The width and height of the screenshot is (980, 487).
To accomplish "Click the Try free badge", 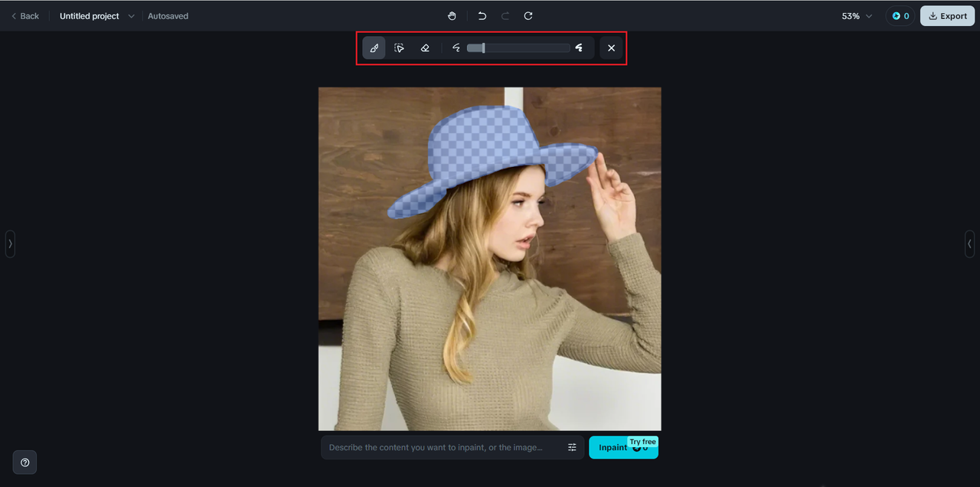I will [642, 442].
